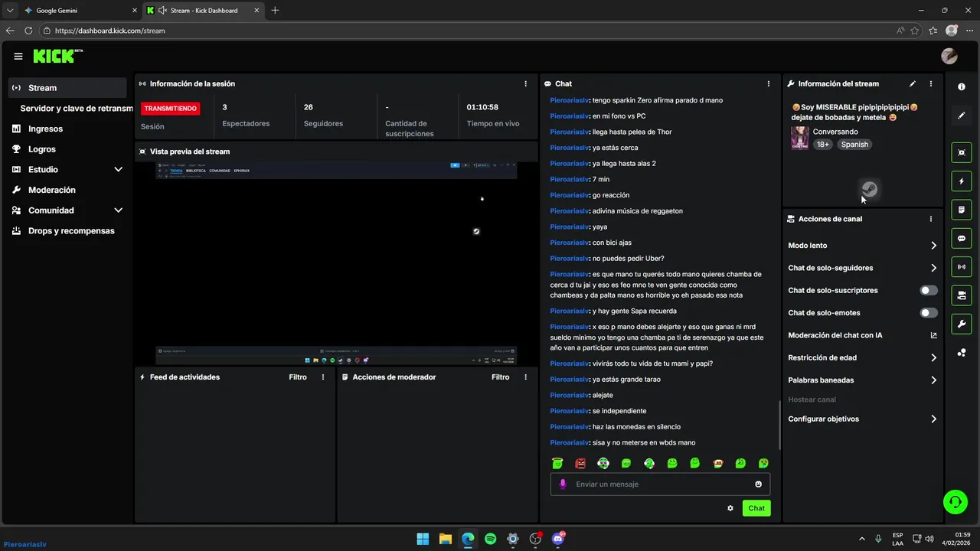Viewport: 980px width, 551px height.
Task: Open Modo lento settings chevron
Action: [x=933, y=246]
